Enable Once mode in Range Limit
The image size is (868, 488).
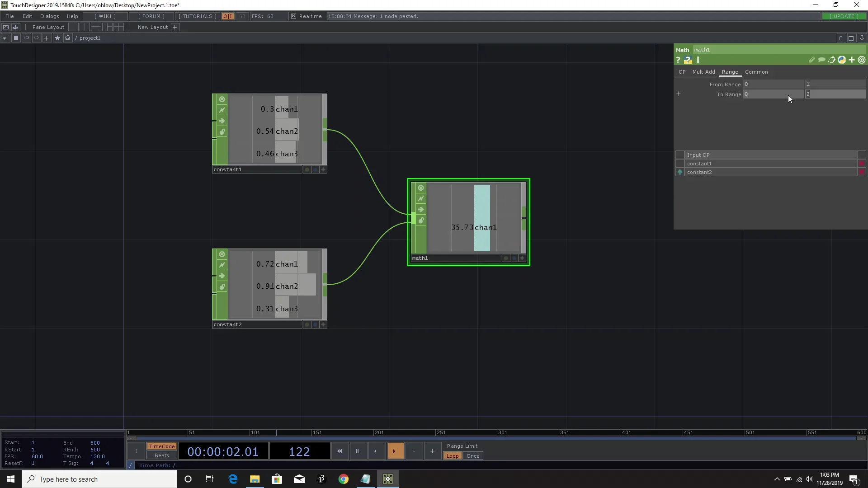pyautogui.click(x=473, y=456)
